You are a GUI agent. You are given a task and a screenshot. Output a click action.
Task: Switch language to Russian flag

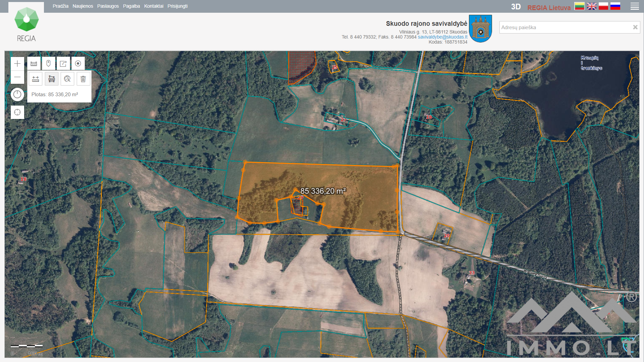pyautogui.click(x=615, y=6)
